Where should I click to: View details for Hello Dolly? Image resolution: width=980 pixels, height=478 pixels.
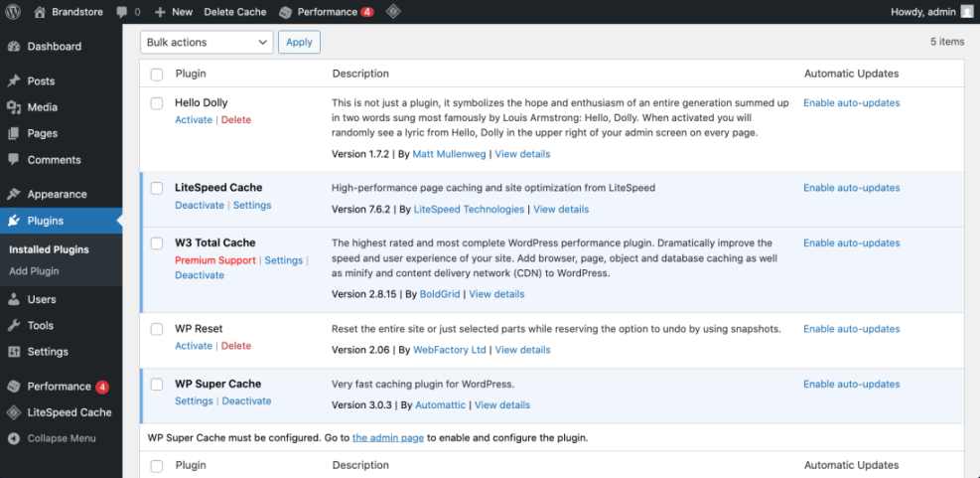point(522,154)
